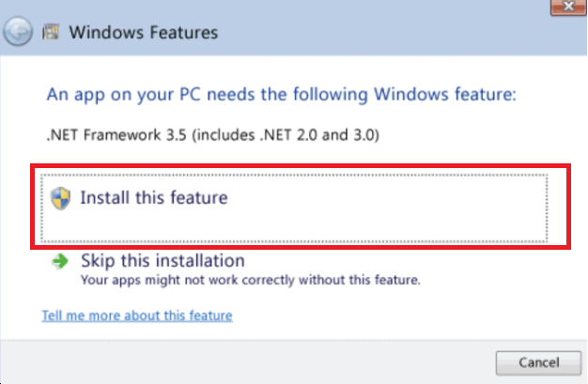Choose Install this feature

point(154,198)
